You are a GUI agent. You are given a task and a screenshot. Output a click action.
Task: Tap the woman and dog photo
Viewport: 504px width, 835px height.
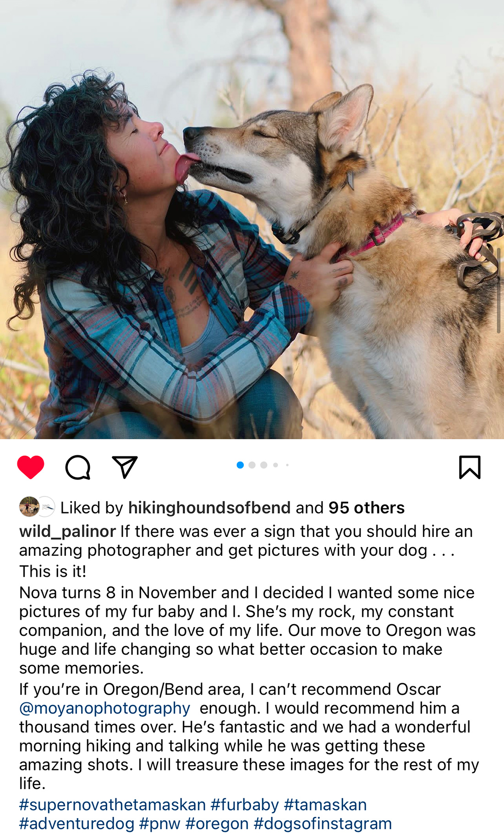(252, 219)
